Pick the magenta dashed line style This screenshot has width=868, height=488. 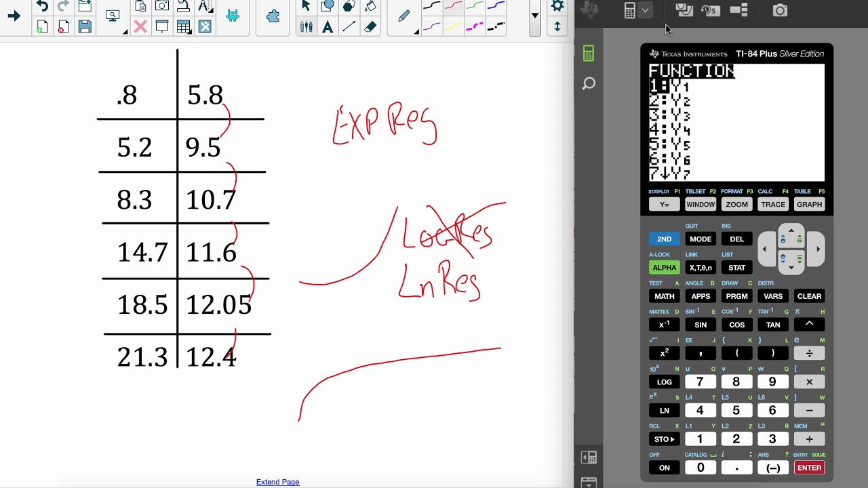coord(475,27)
